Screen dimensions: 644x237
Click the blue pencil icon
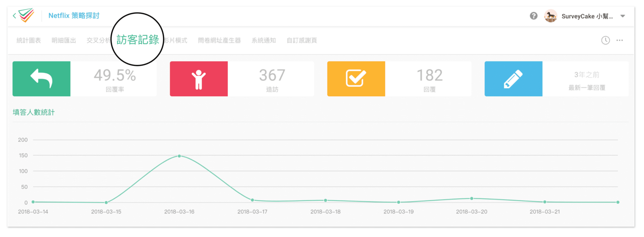(x=513, y=79)
